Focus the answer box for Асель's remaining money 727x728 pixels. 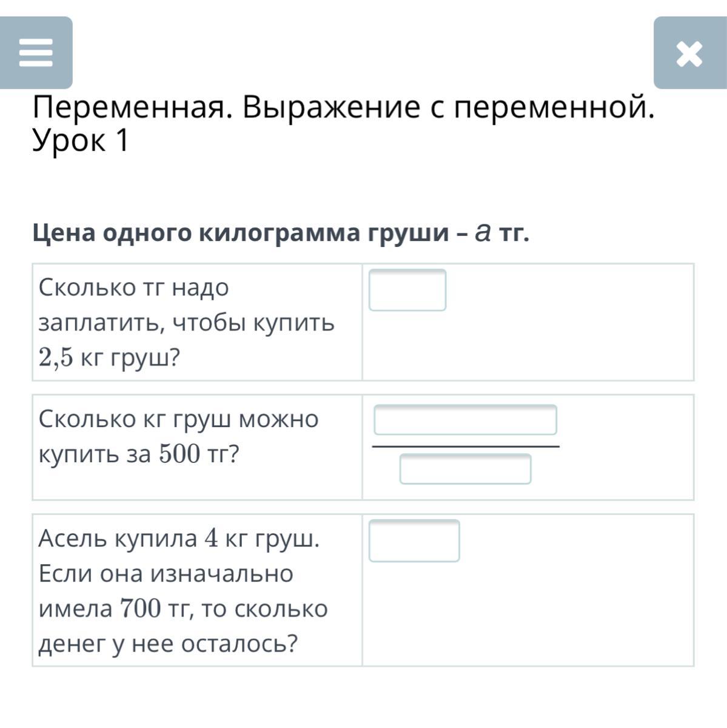414,541
